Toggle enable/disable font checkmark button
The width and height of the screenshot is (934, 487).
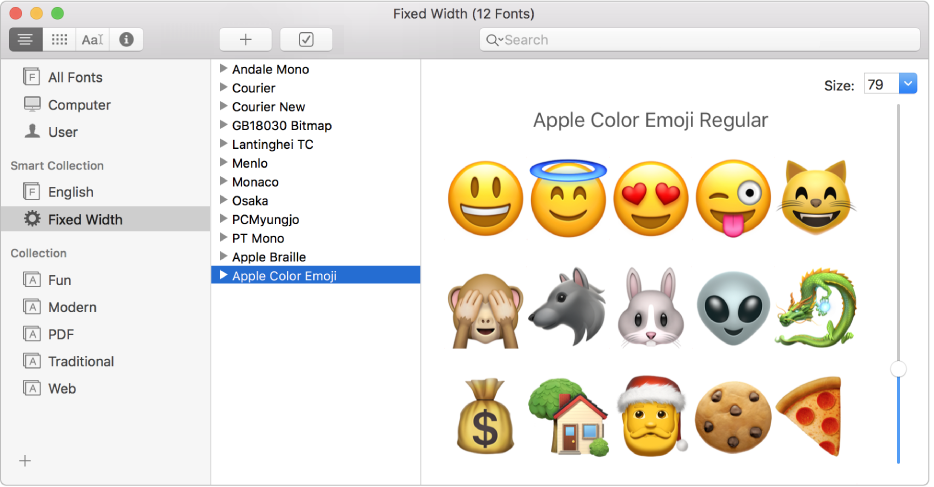click(x=306, y=40)
